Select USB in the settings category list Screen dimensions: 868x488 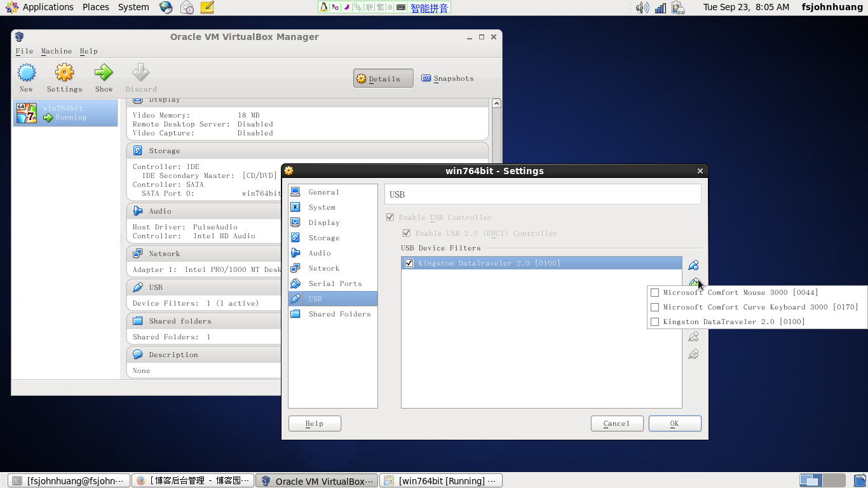pyautogui.click(x=332, y=299)
